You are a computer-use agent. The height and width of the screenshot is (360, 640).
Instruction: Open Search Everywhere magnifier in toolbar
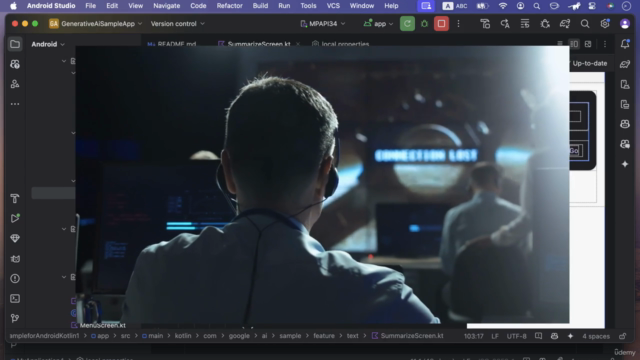pos(585,24)
